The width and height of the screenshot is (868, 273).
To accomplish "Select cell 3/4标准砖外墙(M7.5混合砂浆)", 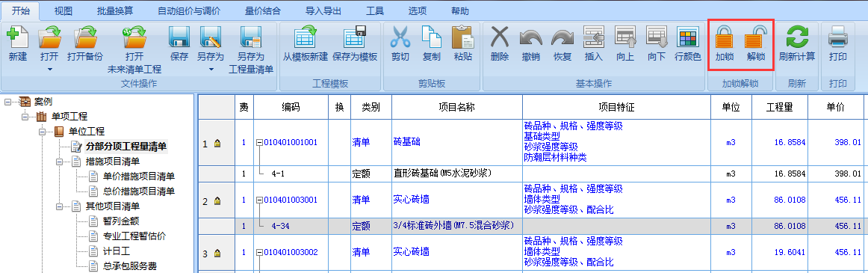I will point(456,226).
